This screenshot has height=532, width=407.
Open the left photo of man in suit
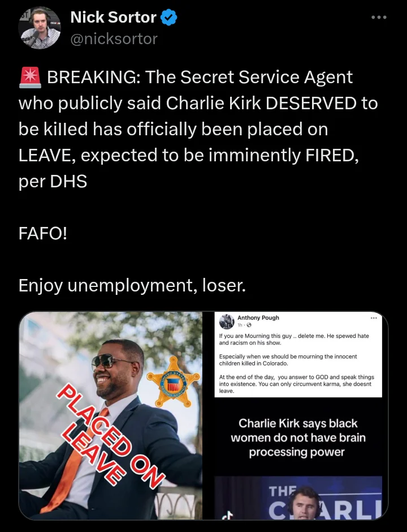click(x=110, y=415)
